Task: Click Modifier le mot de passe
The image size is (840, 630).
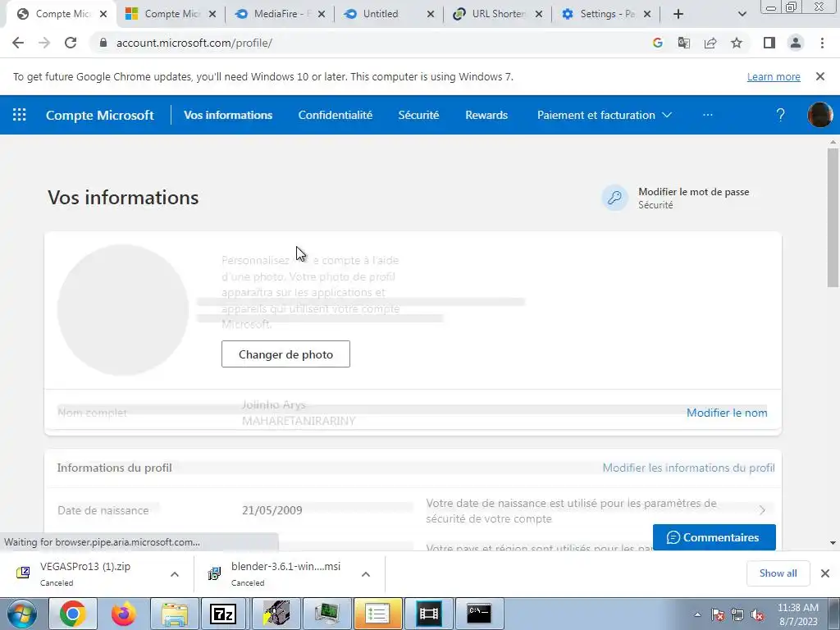Action: (694, 192)
